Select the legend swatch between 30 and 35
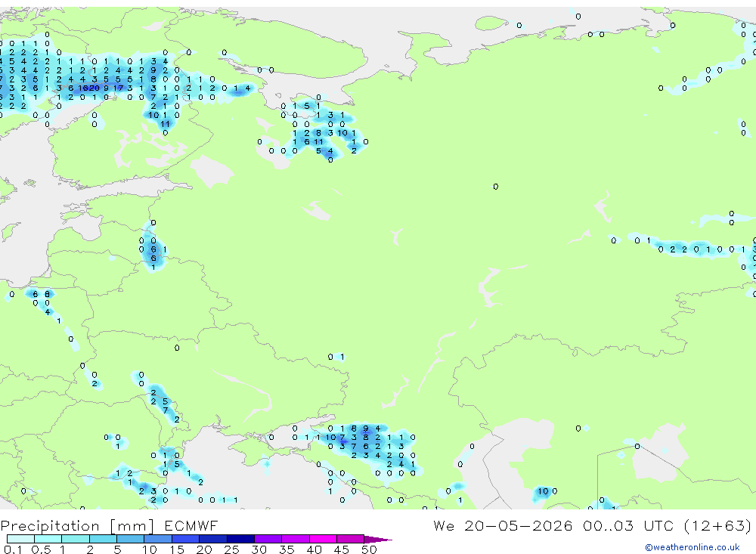This screenshot has height=554, width=756. [268, 539]
